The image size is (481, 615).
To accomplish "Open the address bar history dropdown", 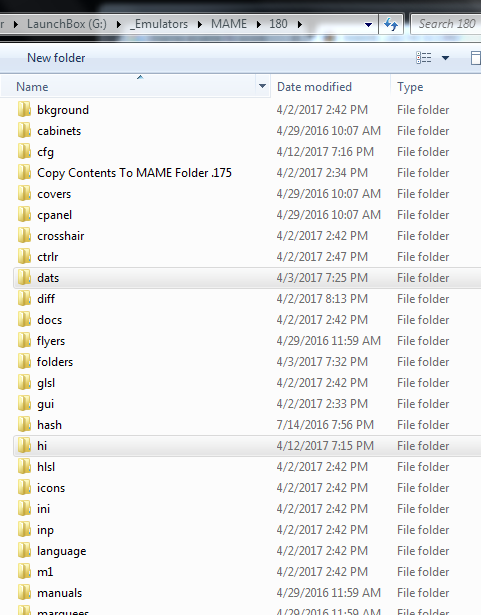I will coord(368,25).
